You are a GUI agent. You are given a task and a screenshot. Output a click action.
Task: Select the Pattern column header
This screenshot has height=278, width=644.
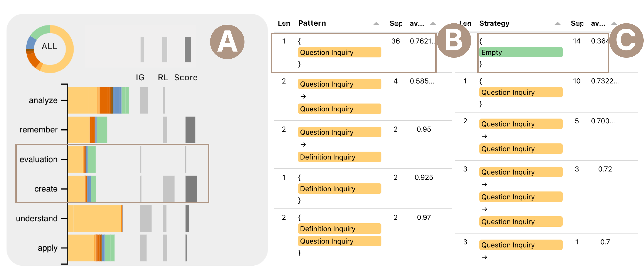pos(312,23)
